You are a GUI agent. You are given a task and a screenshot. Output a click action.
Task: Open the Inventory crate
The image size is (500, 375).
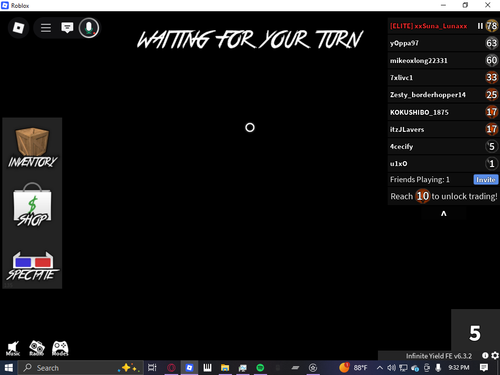32,147
